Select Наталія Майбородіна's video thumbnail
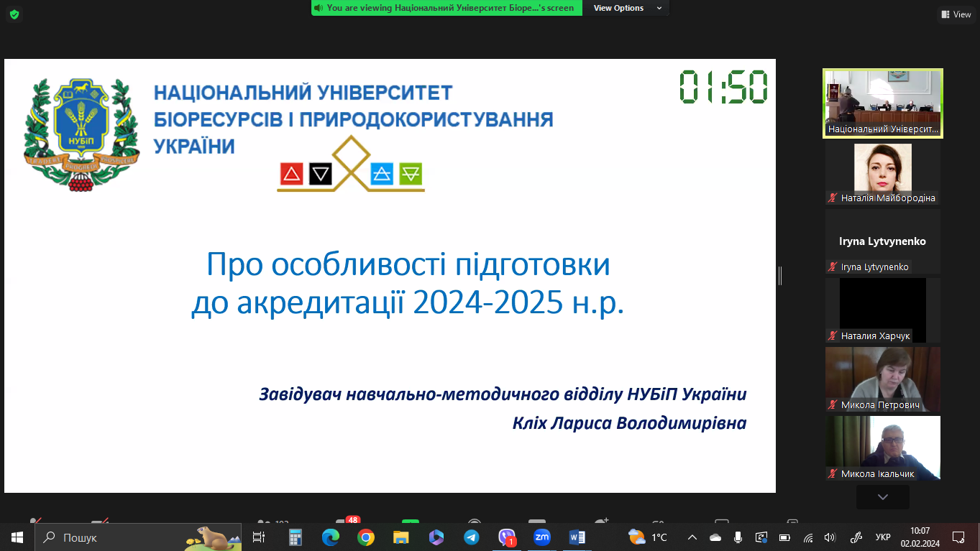The width and height of the screenshot is (980, 551). click(x=883, y=174)
